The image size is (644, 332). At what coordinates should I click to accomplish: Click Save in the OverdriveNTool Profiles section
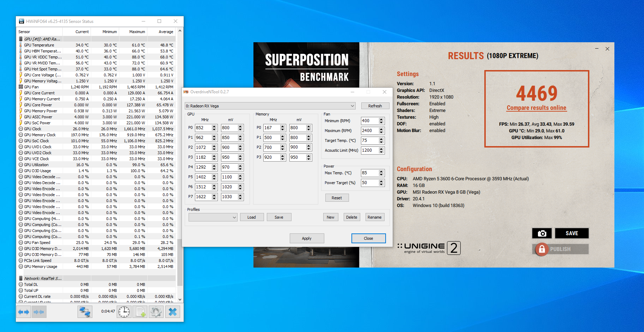pyautogui.click(x=279, y=217)
